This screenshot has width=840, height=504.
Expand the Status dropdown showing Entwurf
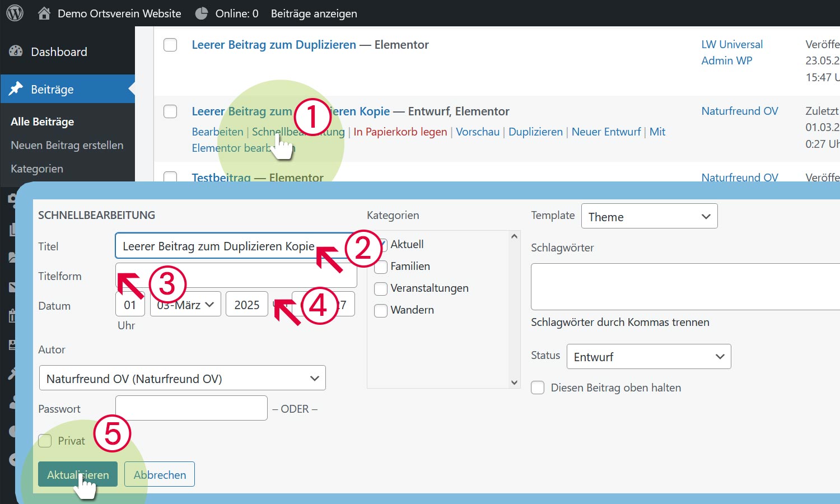[x=648, y=357]
